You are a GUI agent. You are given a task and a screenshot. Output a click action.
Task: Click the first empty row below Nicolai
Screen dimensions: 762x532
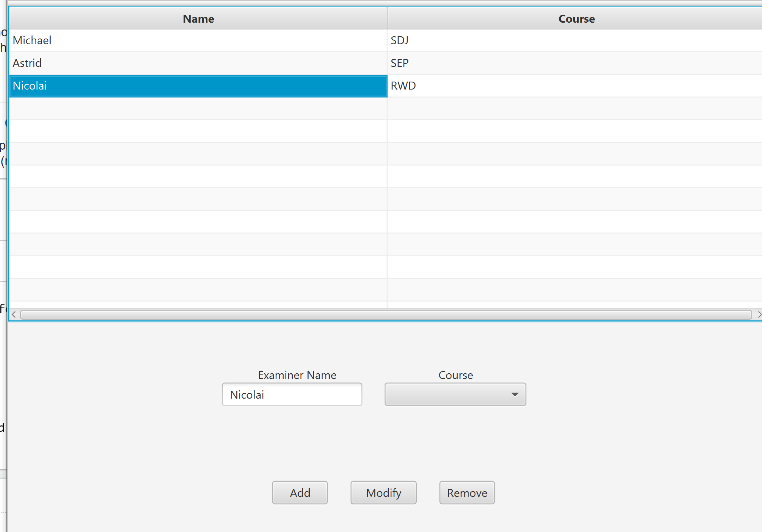[x=198, y=109]
